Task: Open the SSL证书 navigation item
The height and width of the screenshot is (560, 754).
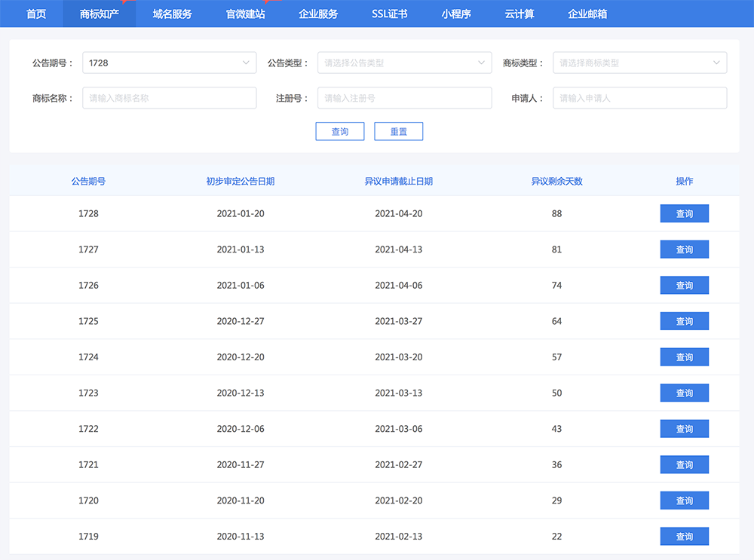Action: (x=390, y=14)
